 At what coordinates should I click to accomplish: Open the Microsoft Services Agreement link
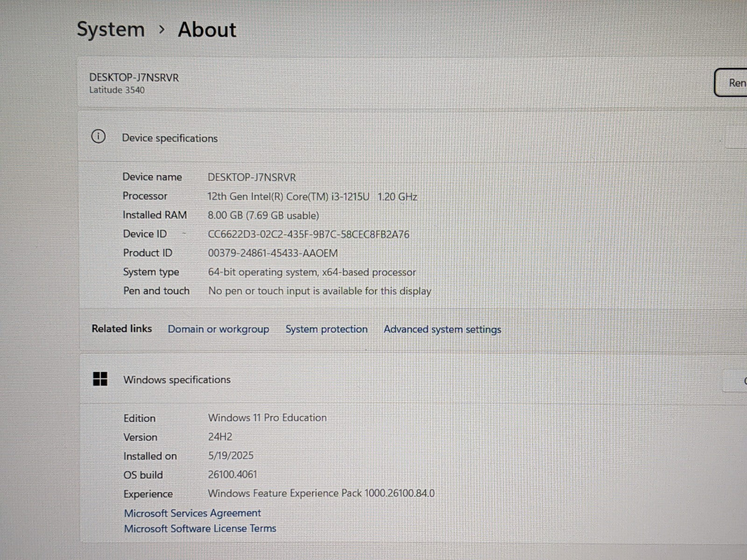pos(192,513)
